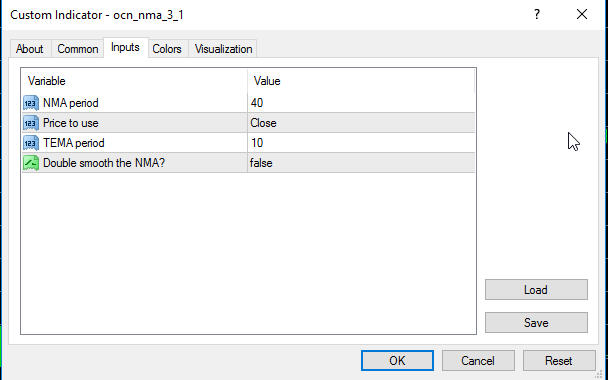Open the Colors tab
The image size is (608, 380).
click(x=167, y=49)
